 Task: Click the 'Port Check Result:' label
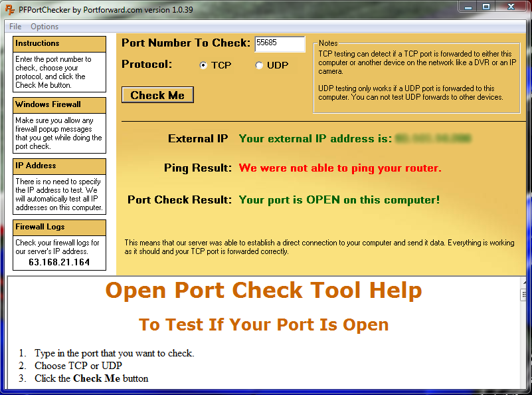pyautogui.click(x=179, y=199)
